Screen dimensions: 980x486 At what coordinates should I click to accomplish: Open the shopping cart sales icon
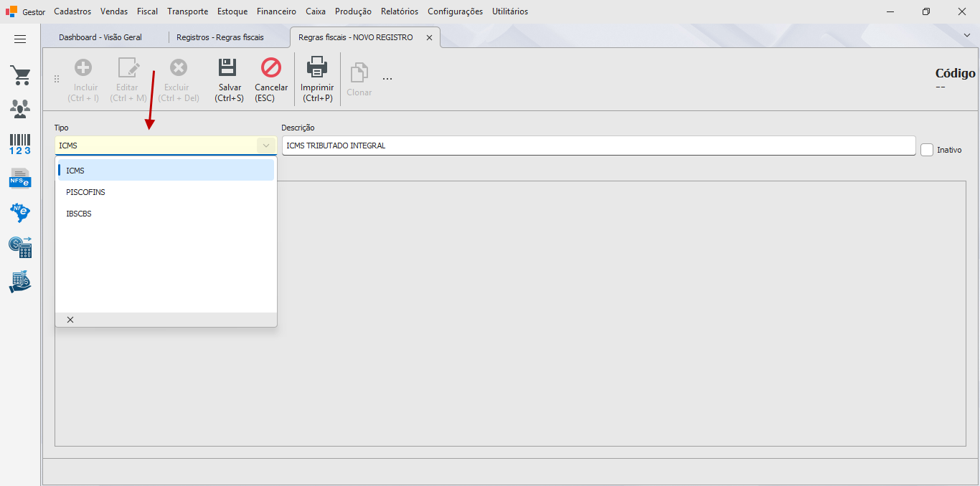pos(20,75)
